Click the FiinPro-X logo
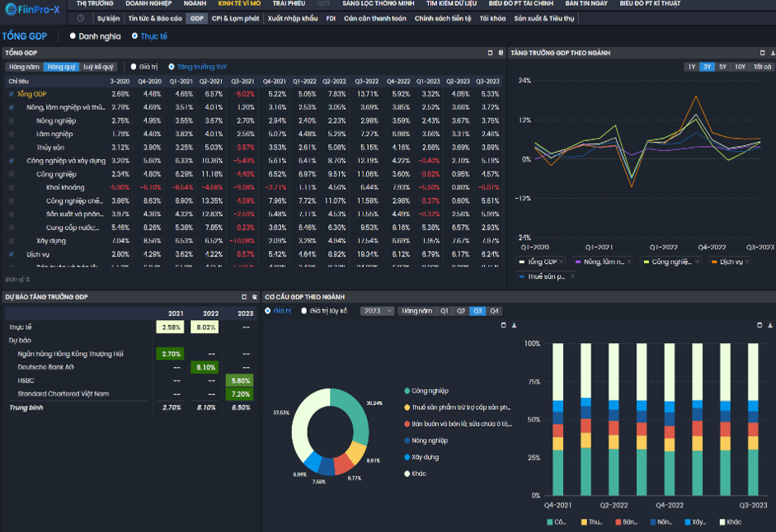The height and width of the screenshot is (532, 776). point(33,9)
